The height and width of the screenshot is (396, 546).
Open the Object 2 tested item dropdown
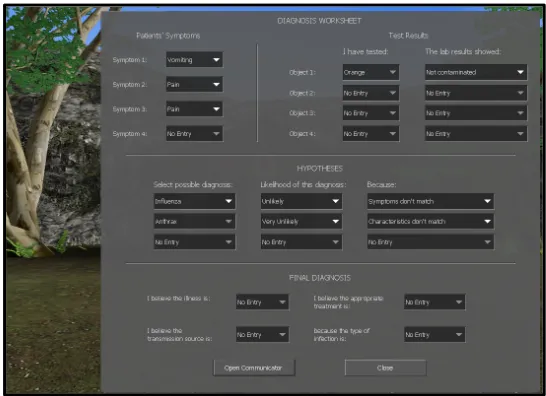coord(371,93)
